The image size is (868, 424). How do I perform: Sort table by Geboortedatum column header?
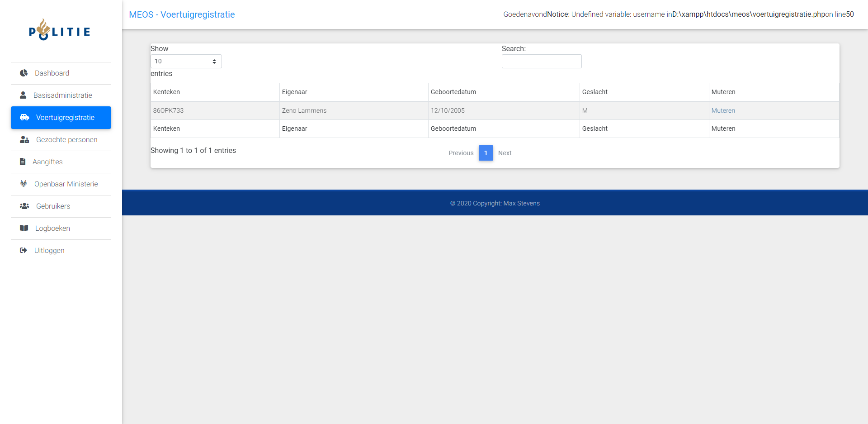[453, 92]
